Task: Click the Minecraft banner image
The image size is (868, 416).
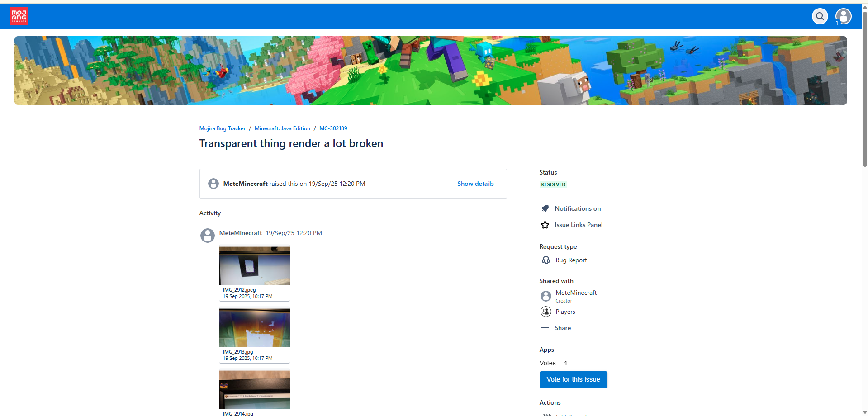Action: [x=431, y=71]
